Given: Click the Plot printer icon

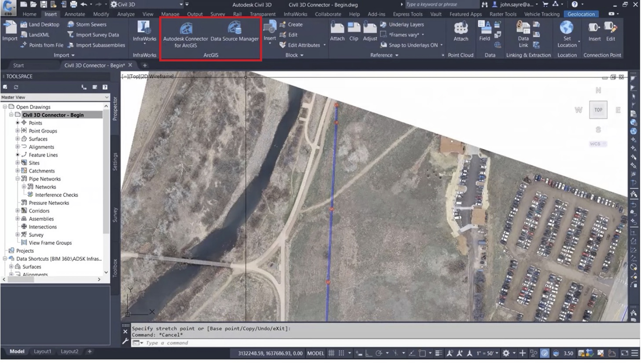Looking at the screenshot, I should pyautogui.click(x=74, y=4).
